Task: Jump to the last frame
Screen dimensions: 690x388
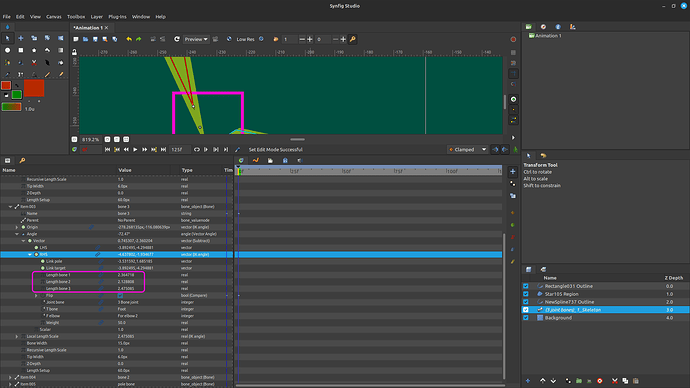Action: click(163, 150)
